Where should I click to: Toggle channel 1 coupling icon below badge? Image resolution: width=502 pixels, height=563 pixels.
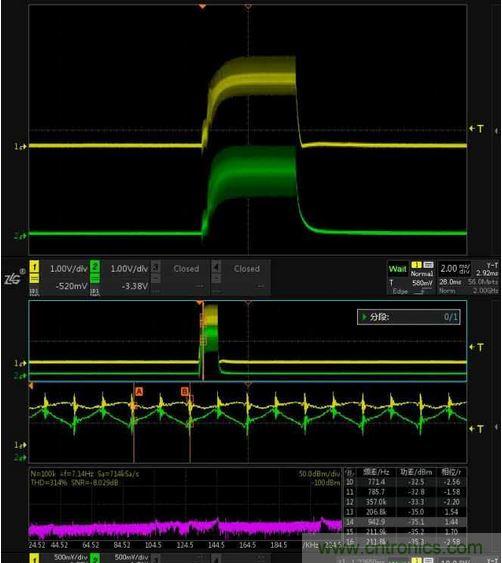click(34, 278)
